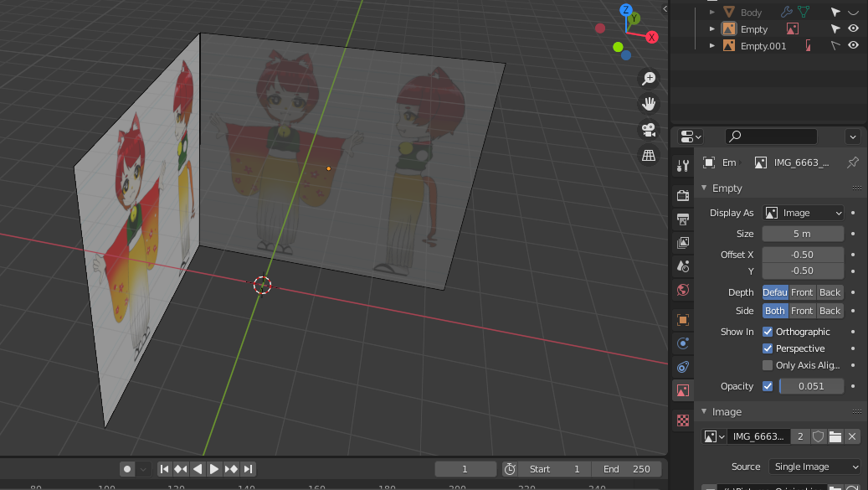Click the blue Z axis on navigation gizmo

tap(625, 10)
